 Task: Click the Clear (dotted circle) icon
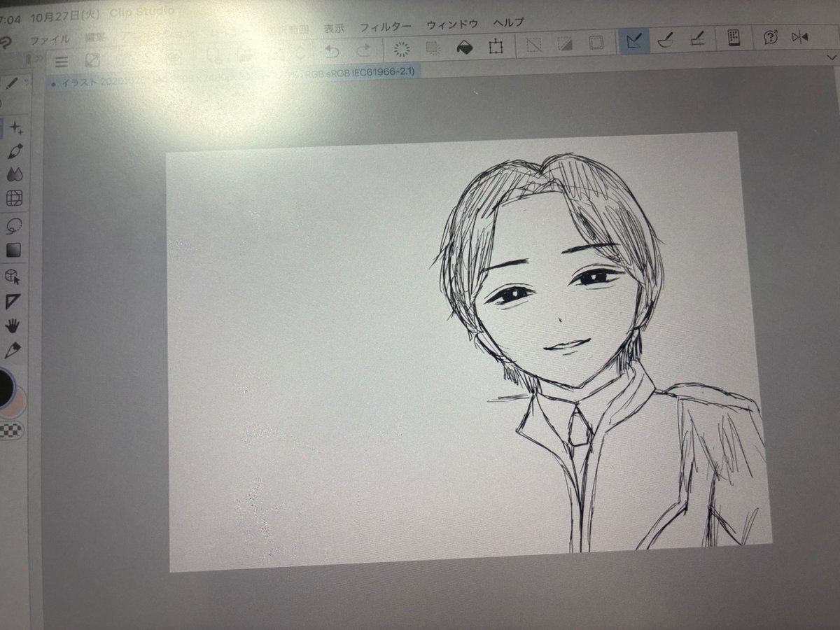(x=401, y=48)
